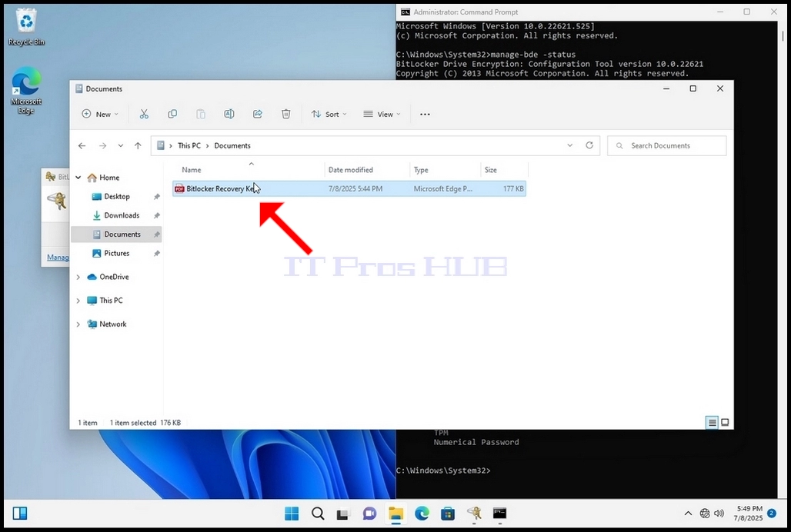Click the Share icon in toolbar
This screenshot has width=791, height=532.
tap(258, 115)
